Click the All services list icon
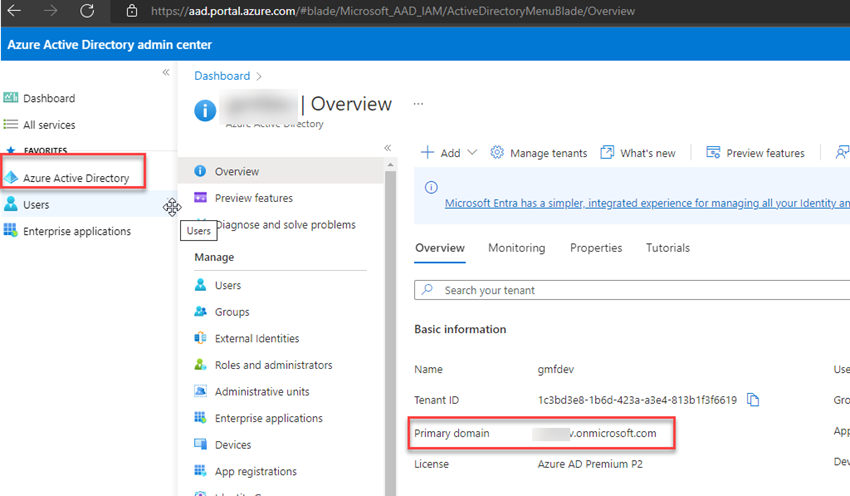This screenshot has width=850, height=496. point(10,124)
